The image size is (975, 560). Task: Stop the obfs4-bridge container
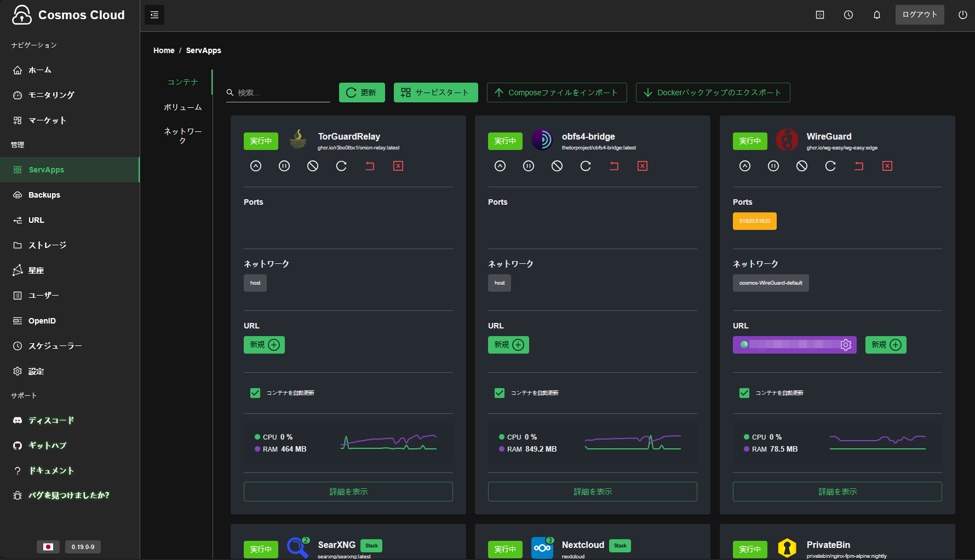557,166
